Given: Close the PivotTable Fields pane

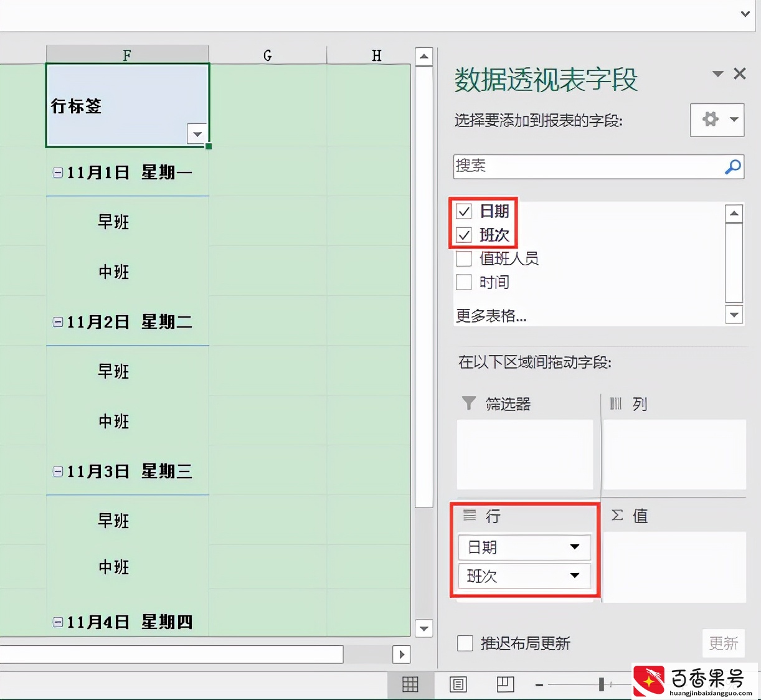Looking at the screenshot, I should point(740,73).
